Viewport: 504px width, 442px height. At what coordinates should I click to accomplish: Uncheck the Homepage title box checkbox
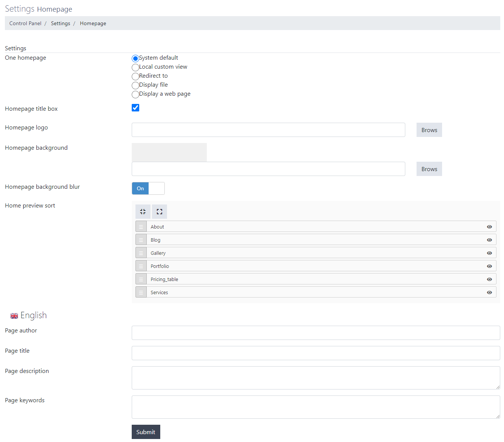coord(135,108)
